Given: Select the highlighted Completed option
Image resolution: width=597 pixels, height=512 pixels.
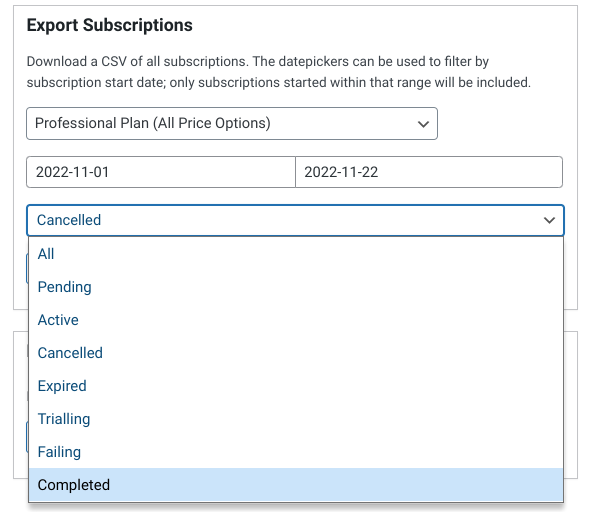Looking at the screenshot, I should click(296, 485).
